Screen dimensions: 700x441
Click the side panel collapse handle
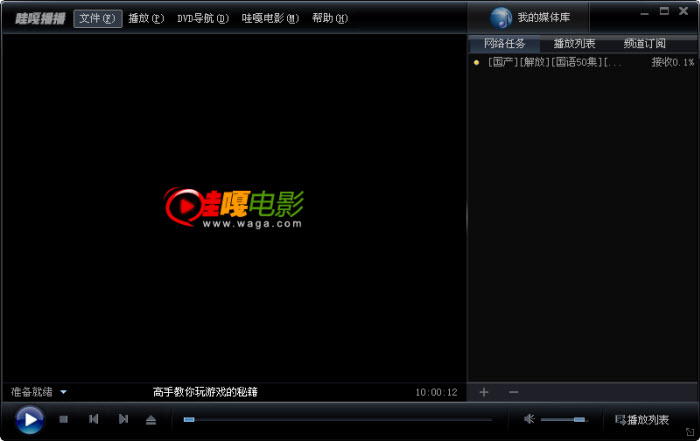pos(467,217)
